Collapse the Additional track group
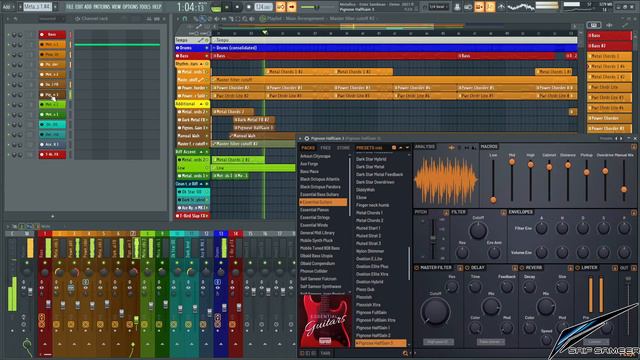The width and height of the screenshot is (640, 360). pos(201,104)
